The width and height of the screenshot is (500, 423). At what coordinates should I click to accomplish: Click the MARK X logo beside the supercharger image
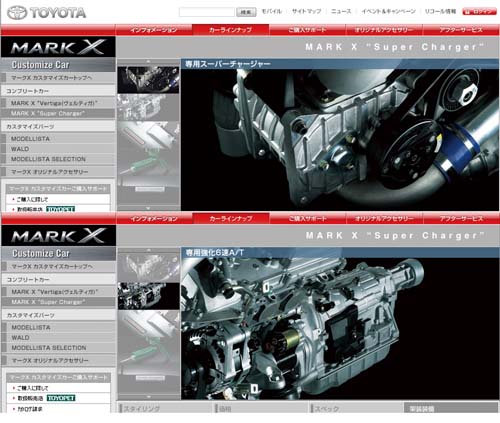tap(58, 47)
